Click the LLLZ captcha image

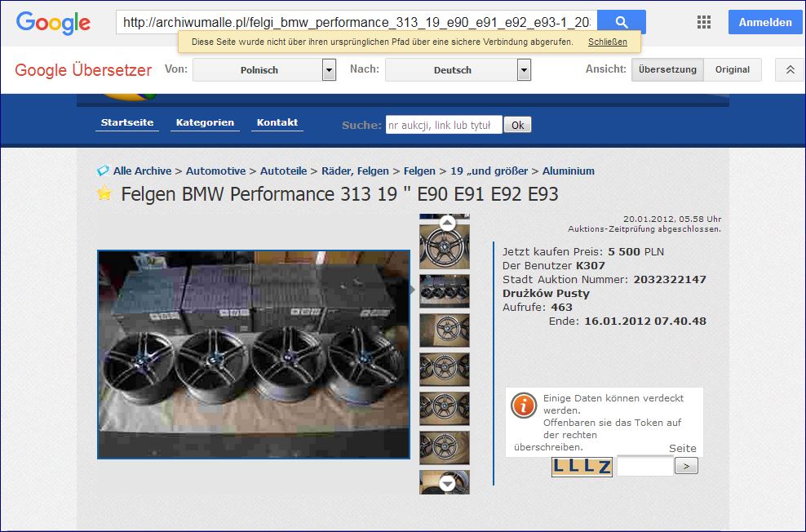[582, 467]
